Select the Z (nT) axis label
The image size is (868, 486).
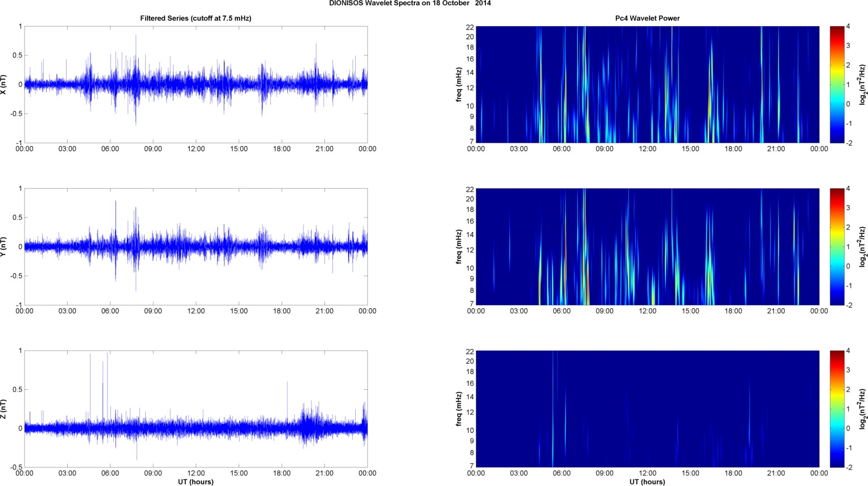[x=4, y=409]
